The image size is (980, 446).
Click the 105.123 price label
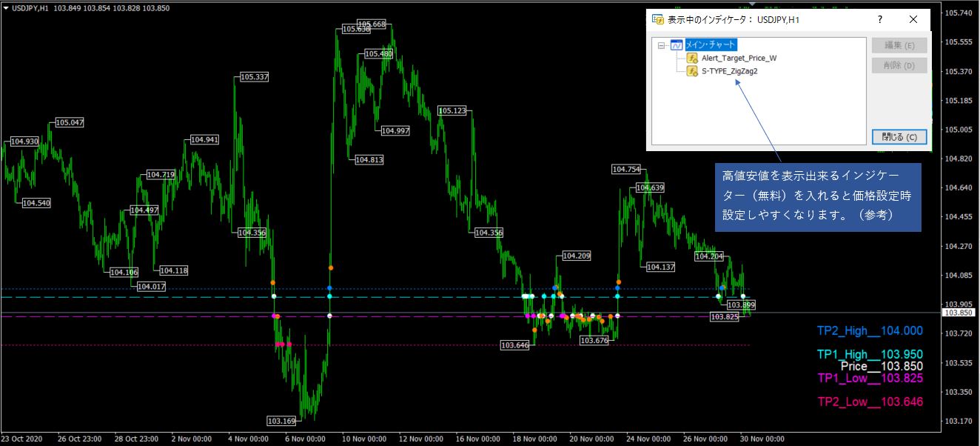[x=452, y=111]
